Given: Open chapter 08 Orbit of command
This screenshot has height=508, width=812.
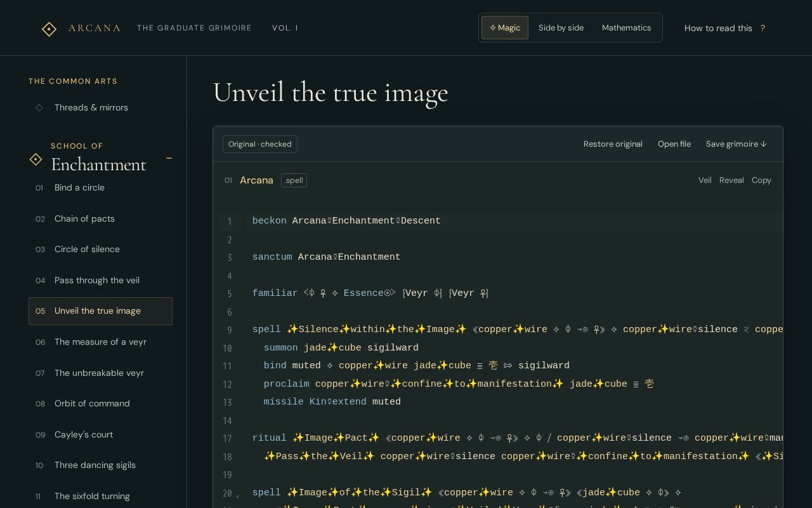Looking at the screenshot, I should pyautogui.click(x=100, y=403).
